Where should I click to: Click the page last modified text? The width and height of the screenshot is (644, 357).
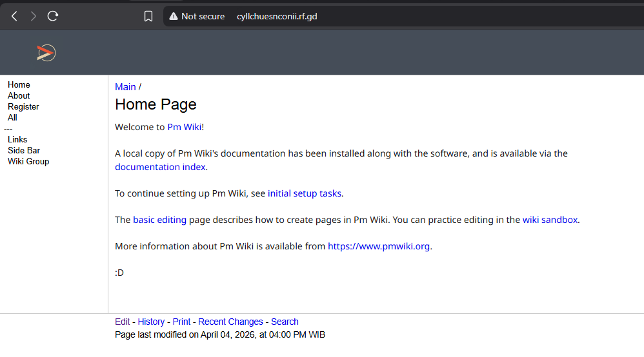point(220,335)
